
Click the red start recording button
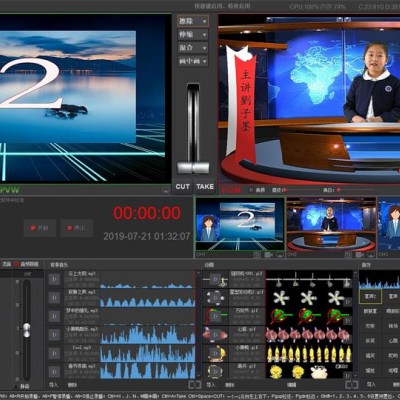(x=40, y=228)
